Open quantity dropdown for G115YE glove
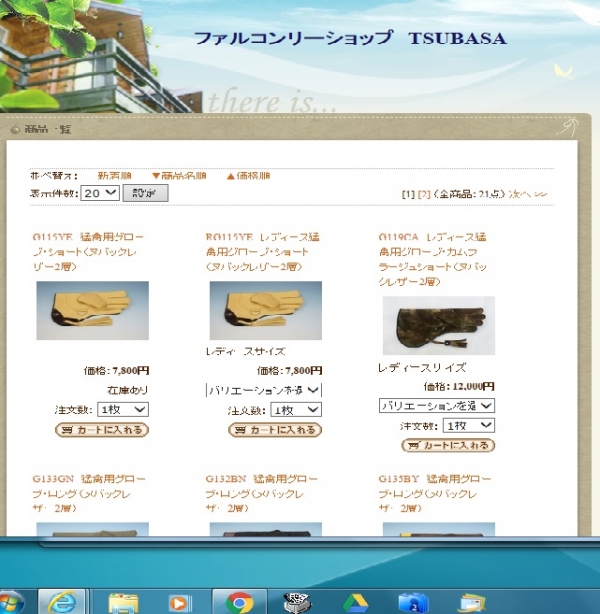This screenshot has width=600, height=614. pos(124,410)
